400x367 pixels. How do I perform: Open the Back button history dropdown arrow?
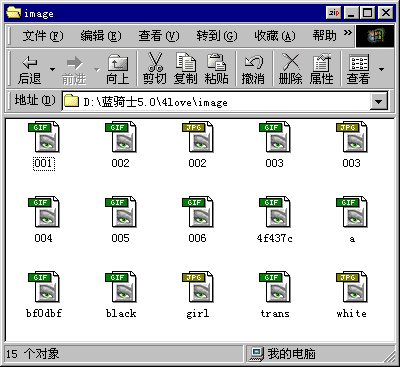click(x=52, y=69)
